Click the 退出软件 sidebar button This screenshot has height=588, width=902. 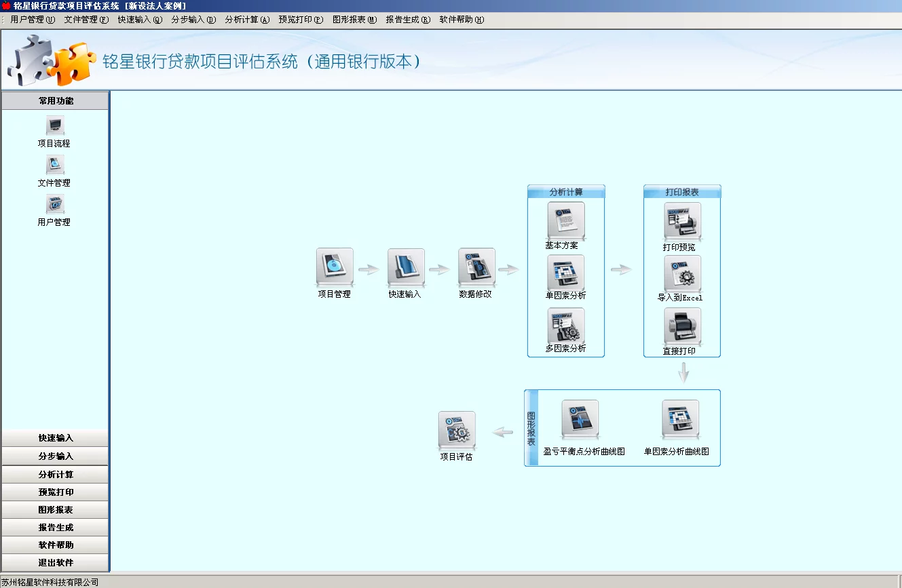coord(55,563)
